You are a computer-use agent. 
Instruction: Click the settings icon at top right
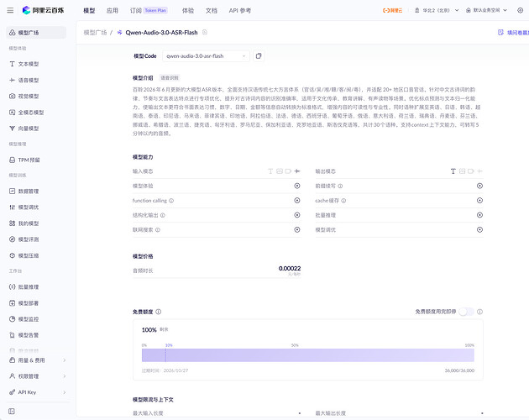[x=521, y=10]
